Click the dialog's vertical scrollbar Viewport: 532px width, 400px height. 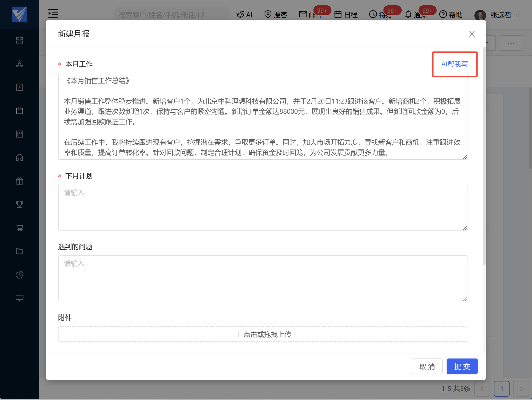[484, 156]
